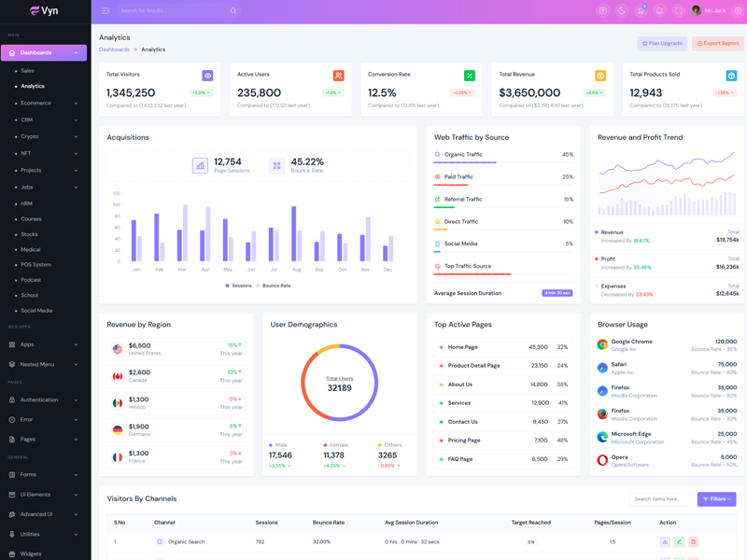
Task: Click the Plan Upgrade button
Action: coord(662,43)
